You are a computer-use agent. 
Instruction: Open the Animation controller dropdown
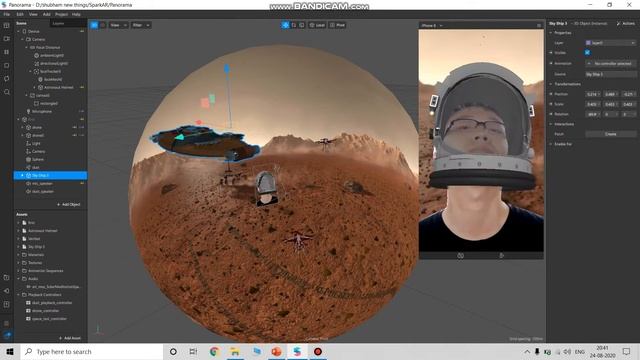coord(611,63)
